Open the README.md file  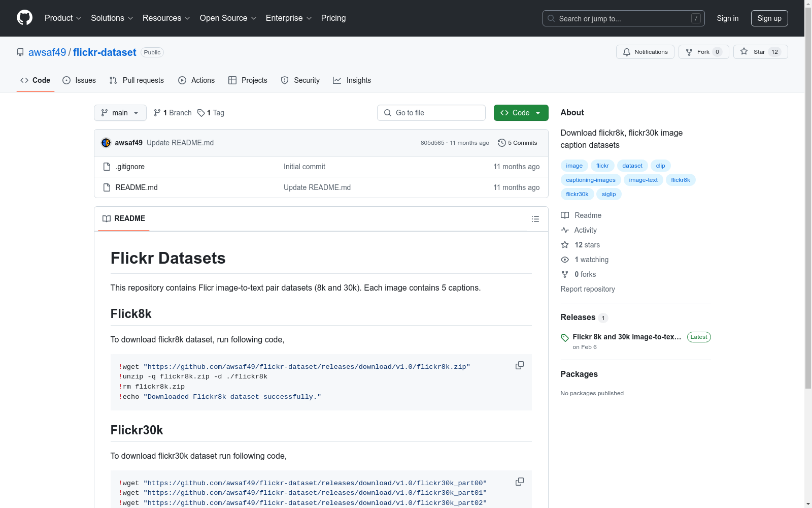(137, 187)
